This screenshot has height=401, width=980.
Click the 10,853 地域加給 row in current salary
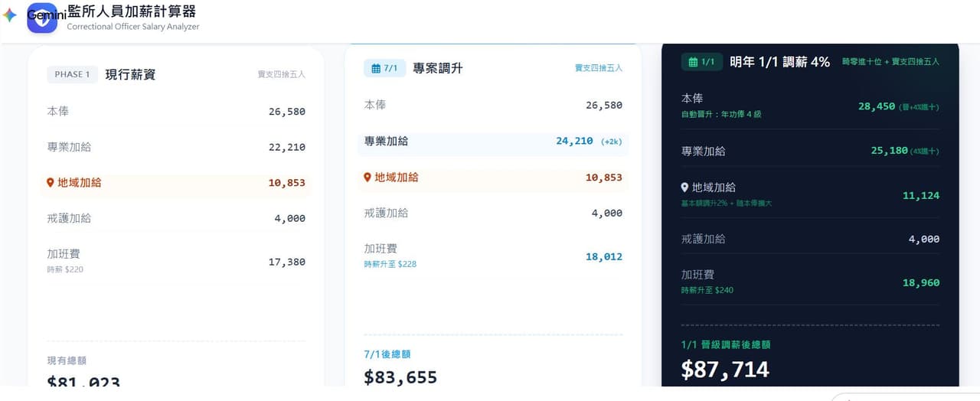(x=176, y=183)
